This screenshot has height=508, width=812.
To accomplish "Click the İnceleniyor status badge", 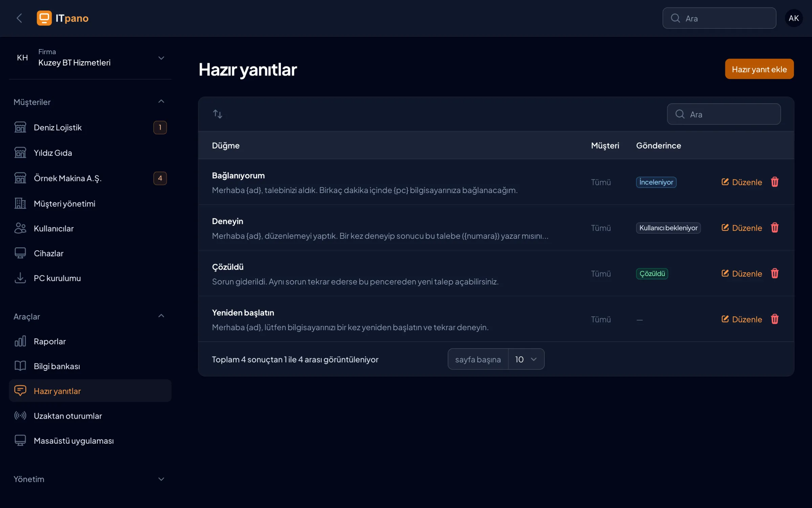I will click(656, 182).
